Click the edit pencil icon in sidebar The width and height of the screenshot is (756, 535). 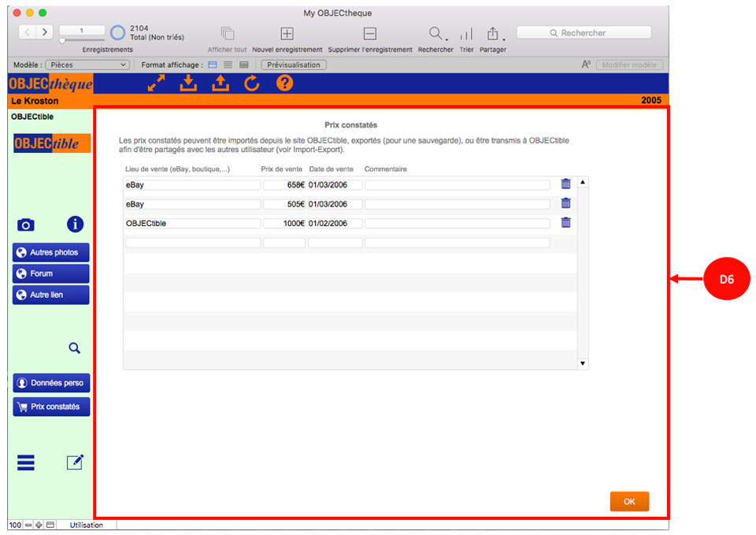[x=75, y=463]
